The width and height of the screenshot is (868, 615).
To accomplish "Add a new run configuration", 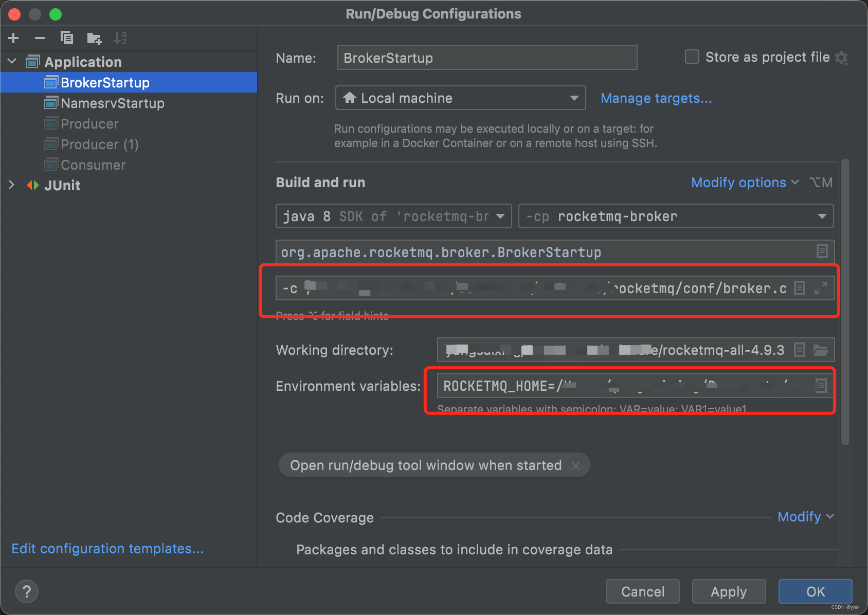I will (x=14, y=38).
